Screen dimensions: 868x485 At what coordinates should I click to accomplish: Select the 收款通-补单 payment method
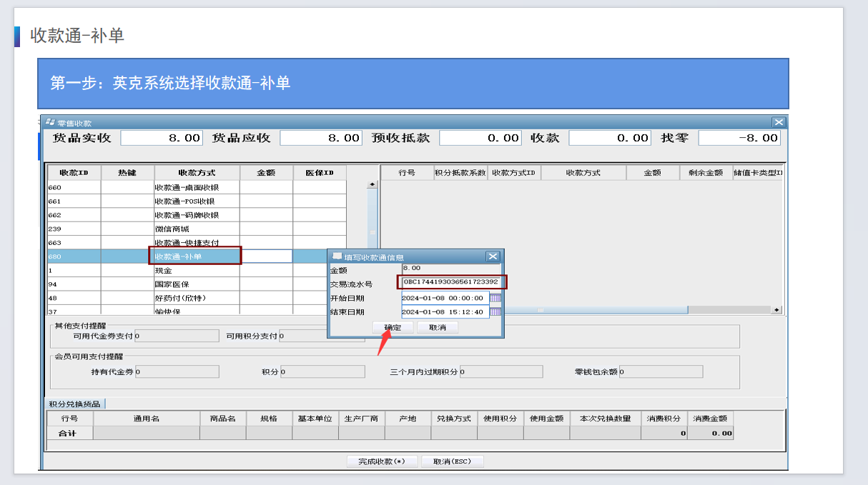point(197,256)
